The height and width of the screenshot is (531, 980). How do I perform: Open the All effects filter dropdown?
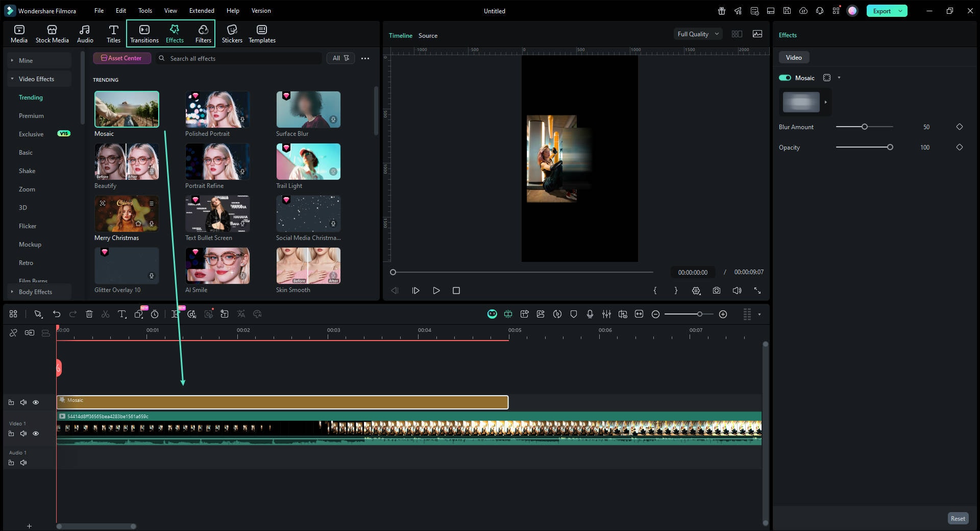click(x=339, y=58)
